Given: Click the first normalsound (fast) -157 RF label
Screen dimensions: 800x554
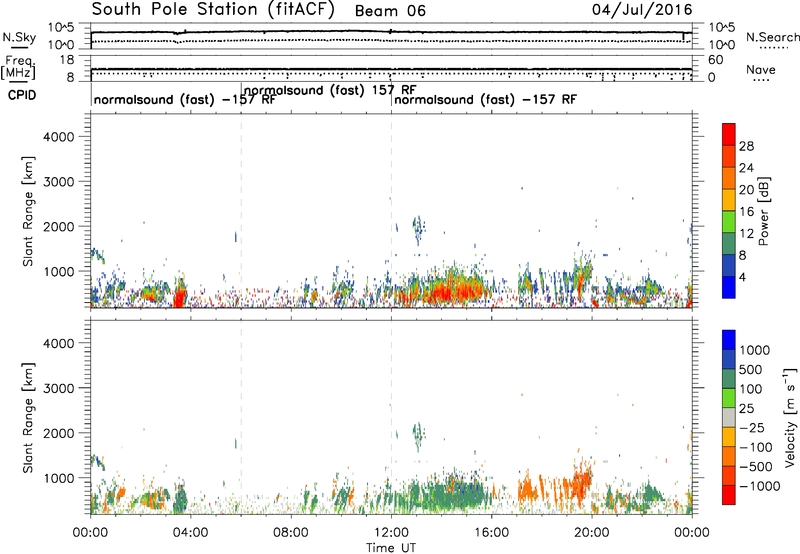Looking at the screenshot, I should click(184, 99).
